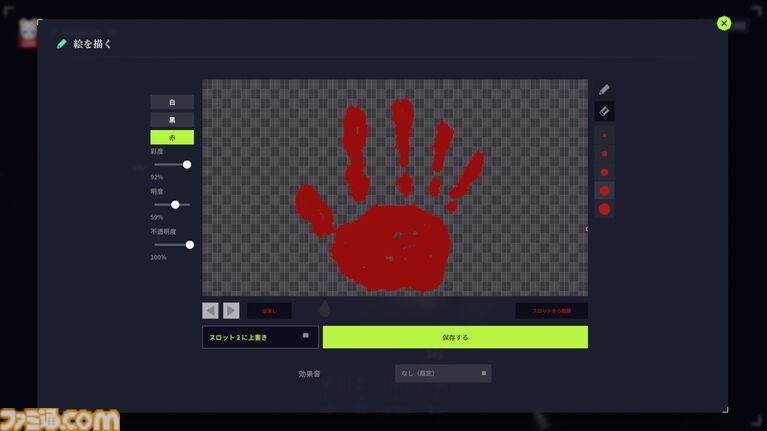Click the undo left arrow button
The image size is (767, 431).
210,311
